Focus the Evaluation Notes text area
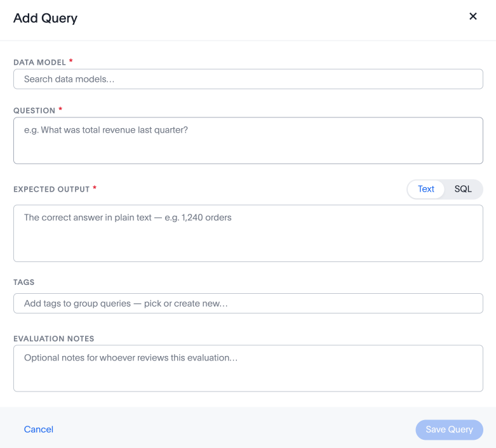Viewport: 496px width, 448px height. (248, 368)
